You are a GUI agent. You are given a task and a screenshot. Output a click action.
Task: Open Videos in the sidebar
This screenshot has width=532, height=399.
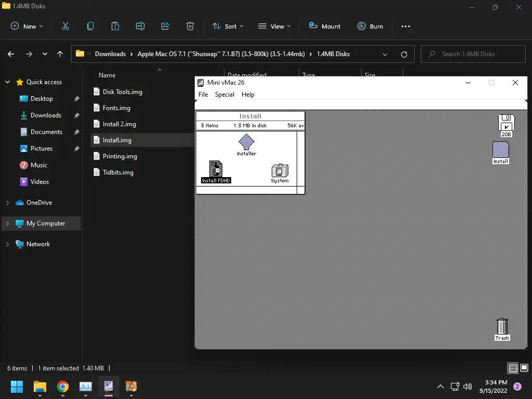39,182
